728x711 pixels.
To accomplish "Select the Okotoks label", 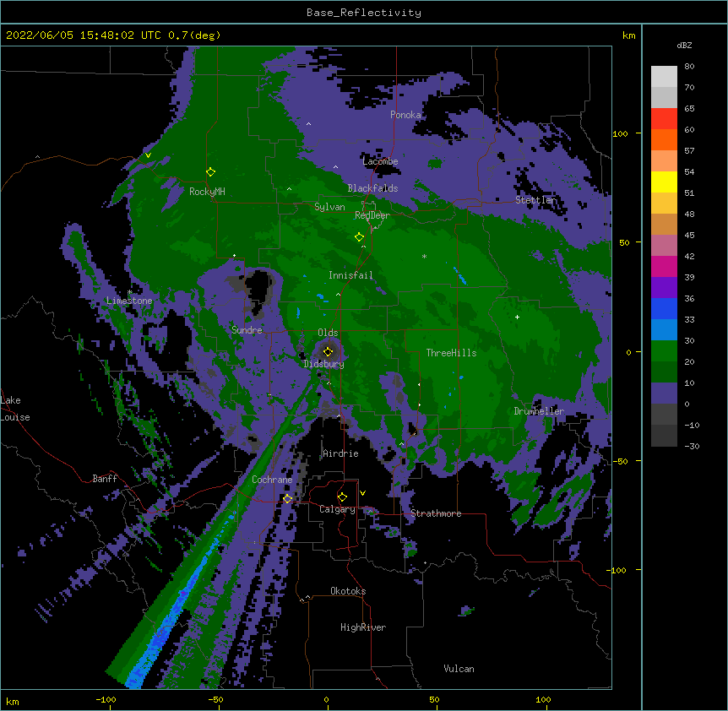I will point(348,591).
